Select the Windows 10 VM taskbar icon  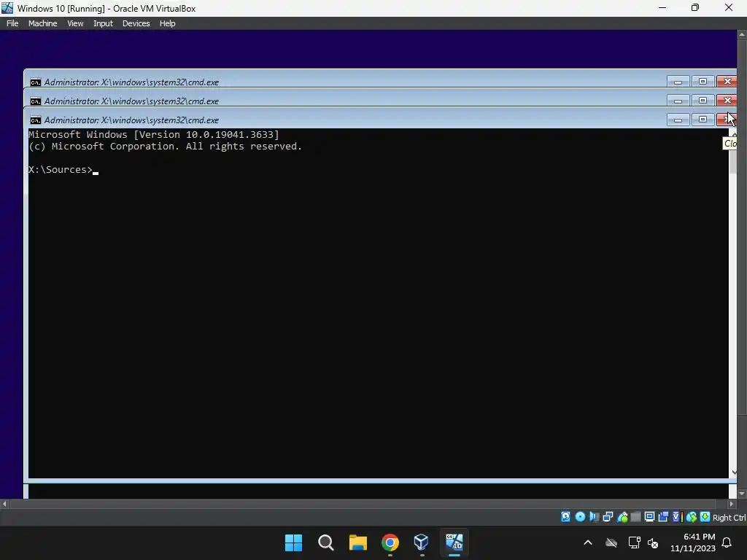pos(454,542)
